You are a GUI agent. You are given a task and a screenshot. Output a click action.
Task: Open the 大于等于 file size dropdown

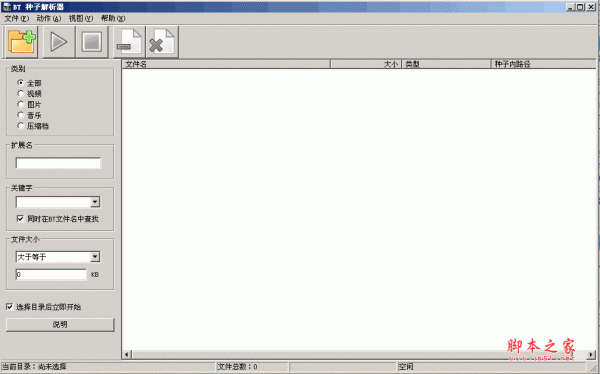[x=95, y=256]
